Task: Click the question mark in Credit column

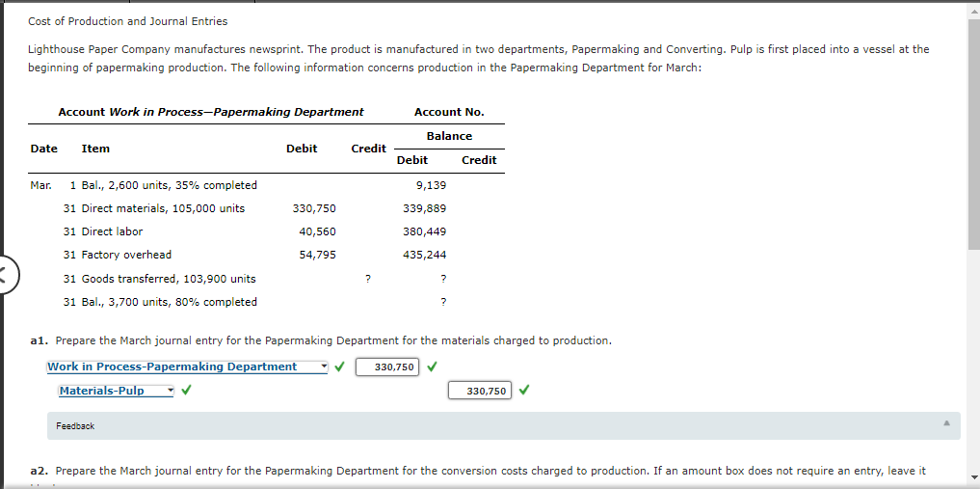Action: [x=367, y=279]
